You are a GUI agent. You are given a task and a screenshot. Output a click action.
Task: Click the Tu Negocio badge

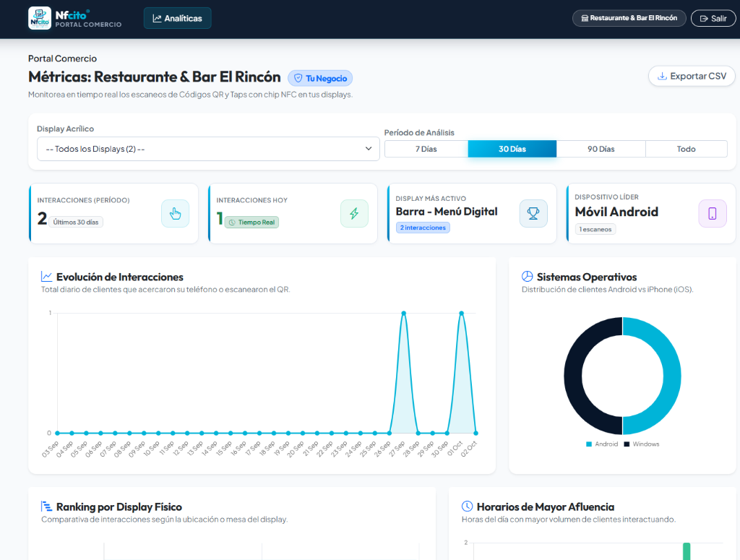pyautogui.click(x=320, y=78)
